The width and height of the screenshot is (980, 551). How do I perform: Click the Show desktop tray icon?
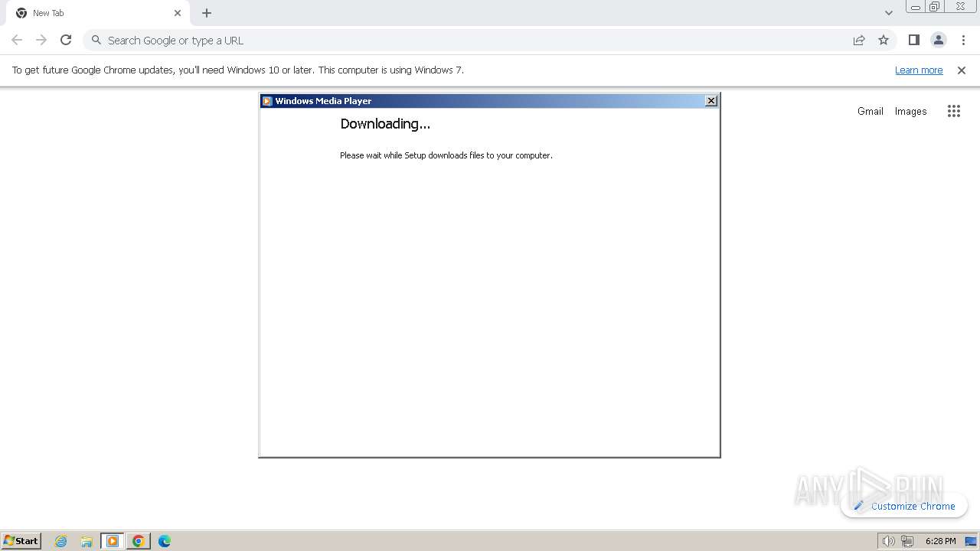[971, 541]
